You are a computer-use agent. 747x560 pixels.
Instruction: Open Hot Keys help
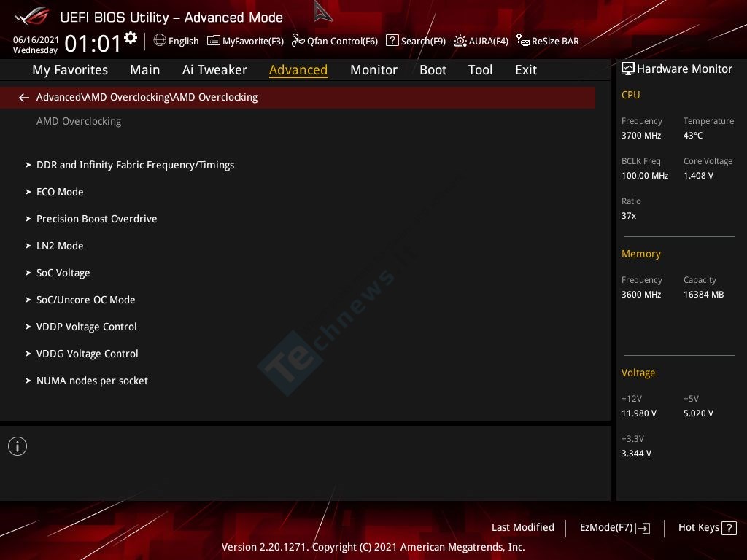pos(707,528)
